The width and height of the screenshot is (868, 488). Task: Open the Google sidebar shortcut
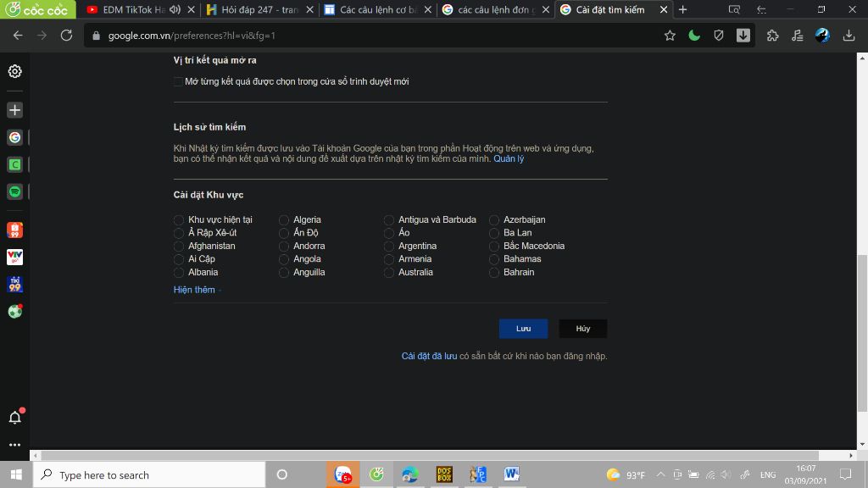[15, 137]
